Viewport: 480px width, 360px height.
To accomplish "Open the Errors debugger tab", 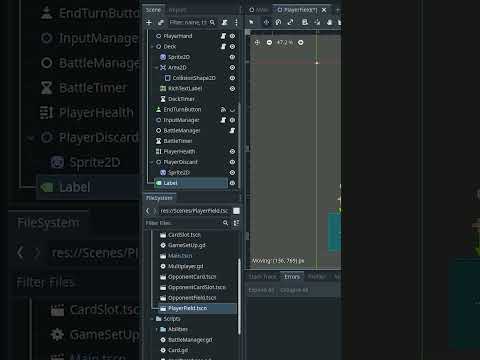I will pos(292,277).
